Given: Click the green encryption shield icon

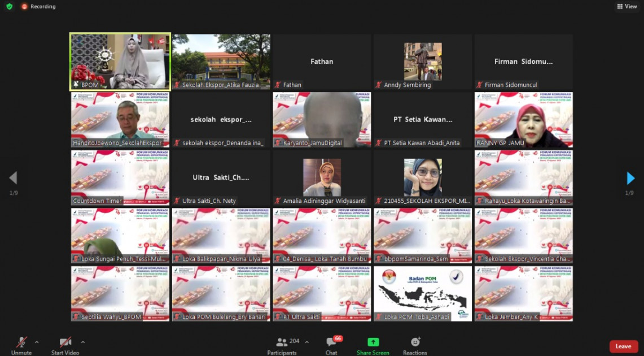Looking at the screenshot, I should click(9, 6).
